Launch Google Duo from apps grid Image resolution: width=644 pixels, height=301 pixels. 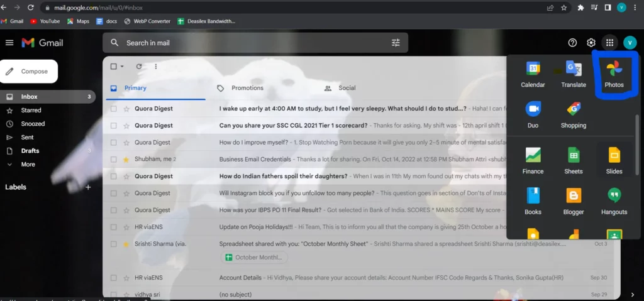pos(533,115)
